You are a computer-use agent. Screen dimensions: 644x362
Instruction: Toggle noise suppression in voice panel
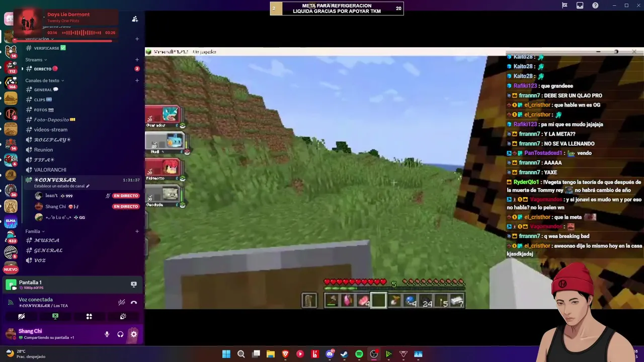click(x=121, y=302)
